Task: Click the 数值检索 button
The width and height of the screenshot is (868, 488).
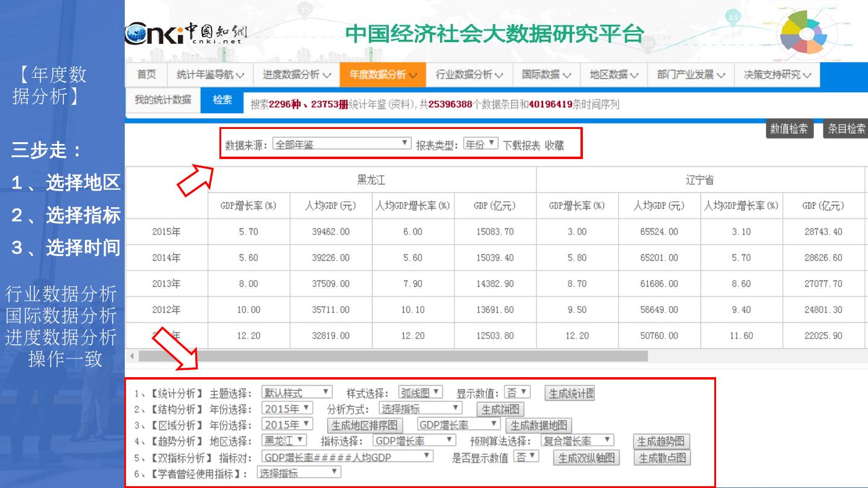Action: coord(789,128)
